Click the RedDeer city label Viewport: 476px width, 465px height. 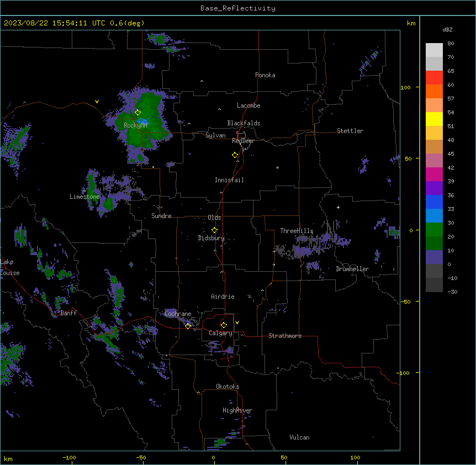coord(243,141)
